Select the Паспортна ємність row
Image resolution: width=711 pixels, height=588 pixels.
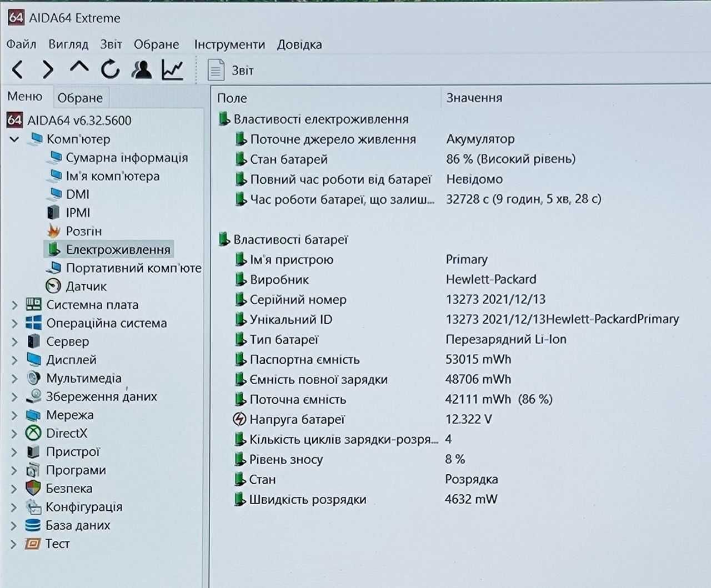point(373,359)
